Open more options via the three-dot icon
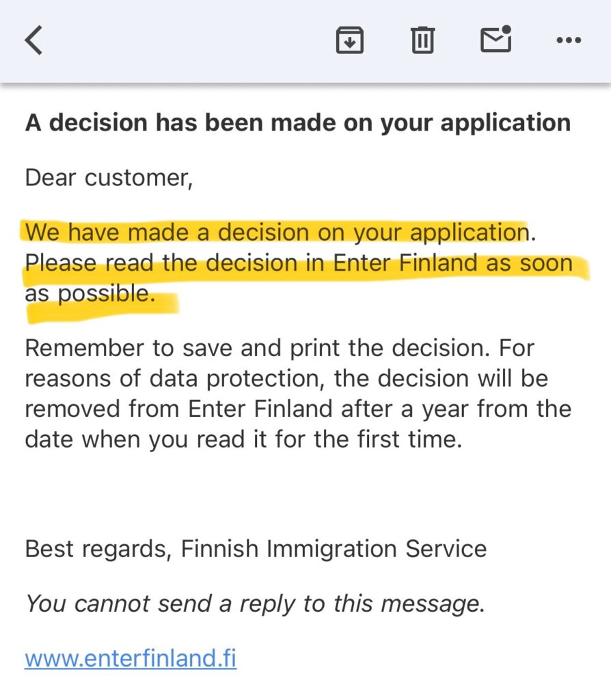Viewport: 611px width, 700px height. point(568,40)
